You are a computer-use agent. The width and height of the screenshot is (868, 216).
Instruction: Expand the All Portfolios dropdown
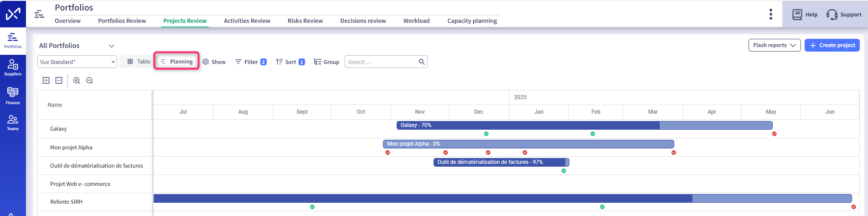pos(111,46)
